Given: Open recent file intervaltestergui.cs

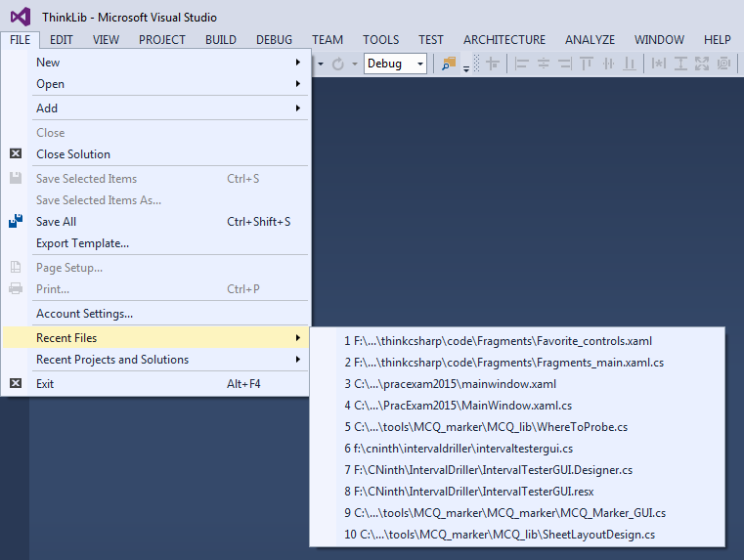Looking at the screenshot, I should click(517, 448).
